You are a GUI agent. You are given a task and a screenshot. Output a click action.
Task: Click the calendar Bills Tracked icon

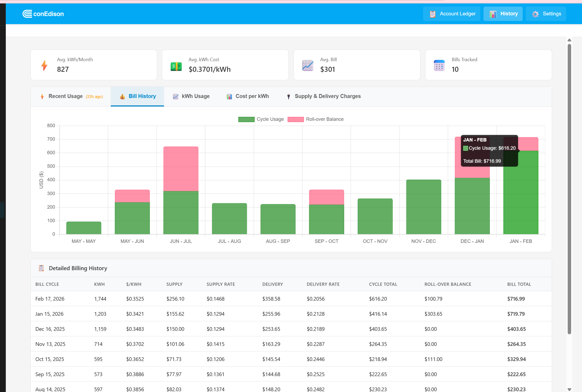(x=439, y=65)
